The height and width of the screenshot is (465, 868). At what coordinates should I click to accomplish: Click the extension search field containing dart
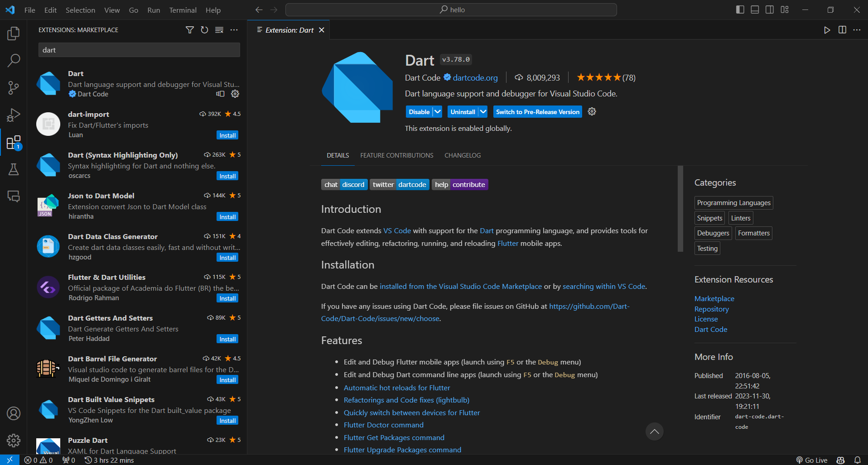tap(139, 50)
